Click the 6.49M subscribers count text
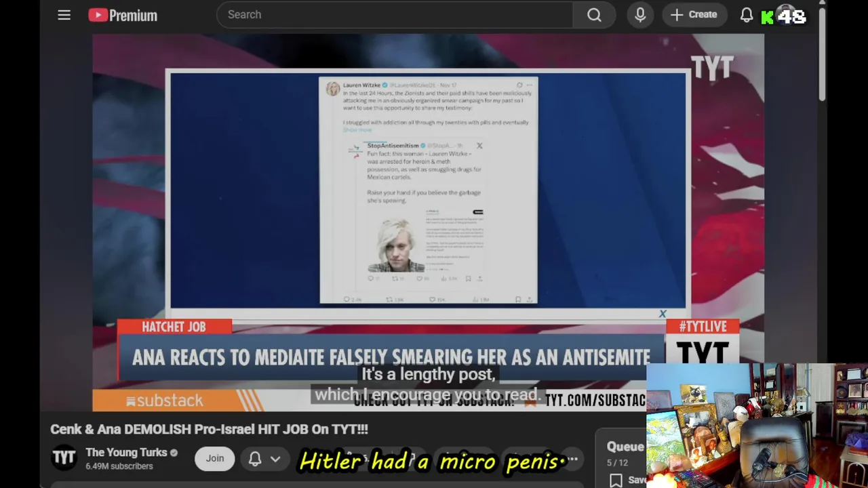This screenshot has width=868, height=488. pos(119,466)
